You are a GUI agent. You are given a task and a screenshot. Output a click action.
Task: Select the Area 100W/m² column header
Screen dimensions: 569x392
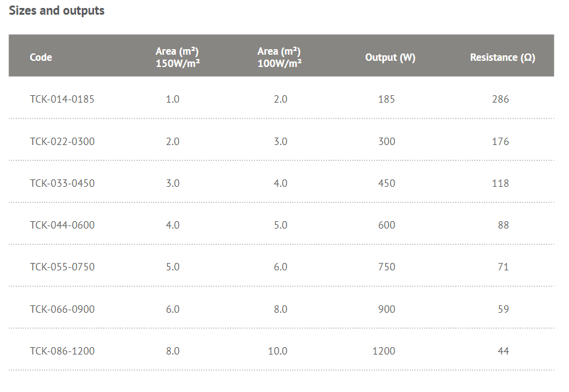(x=280, y=57)
